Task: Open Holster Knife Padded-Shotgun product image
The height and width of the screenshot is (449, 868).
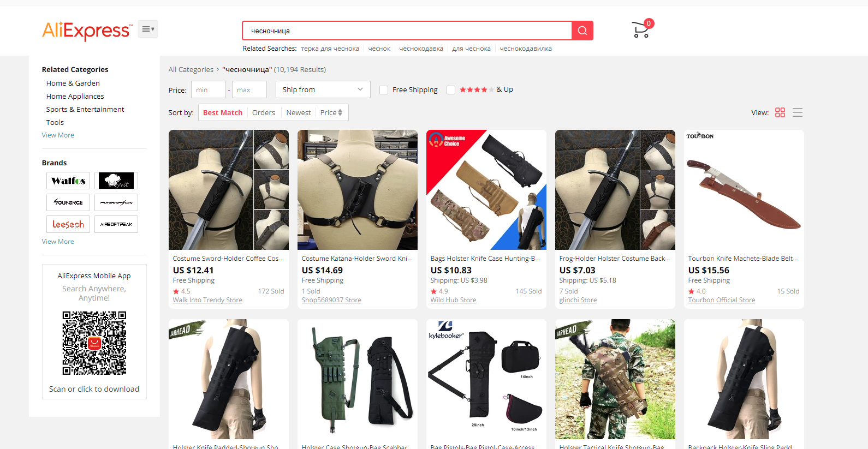Action: click(x=229, y=379)
